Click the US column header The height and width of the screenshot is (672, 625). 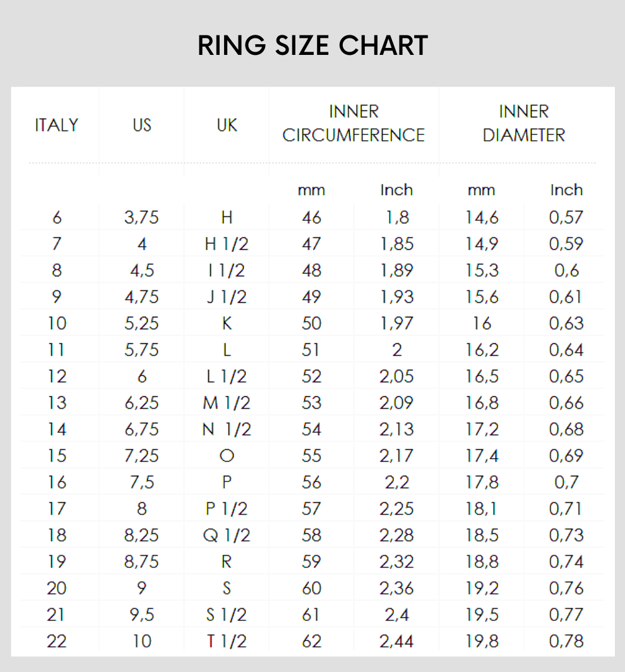pyautogui.click(x=142, y=125)
